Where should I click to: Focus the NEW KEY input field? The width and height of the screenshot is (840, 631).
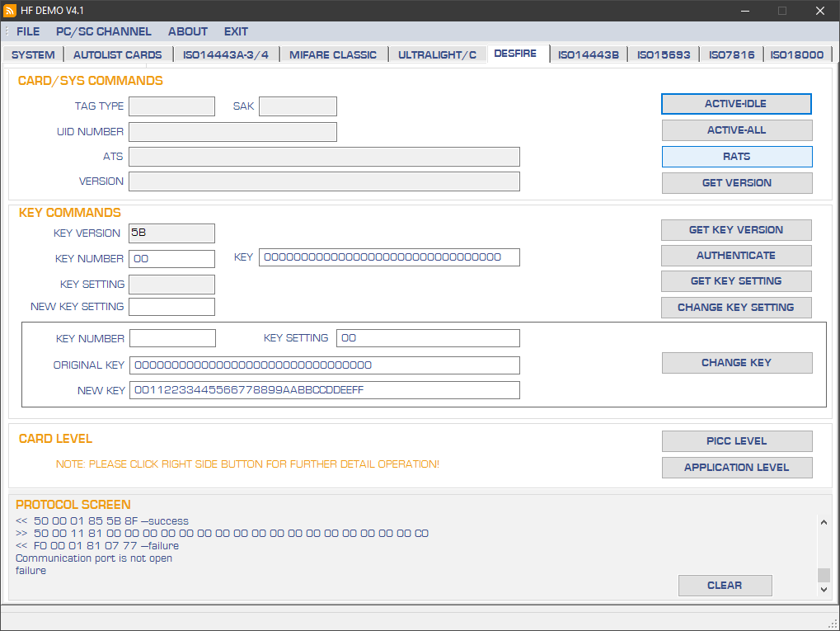324,390
